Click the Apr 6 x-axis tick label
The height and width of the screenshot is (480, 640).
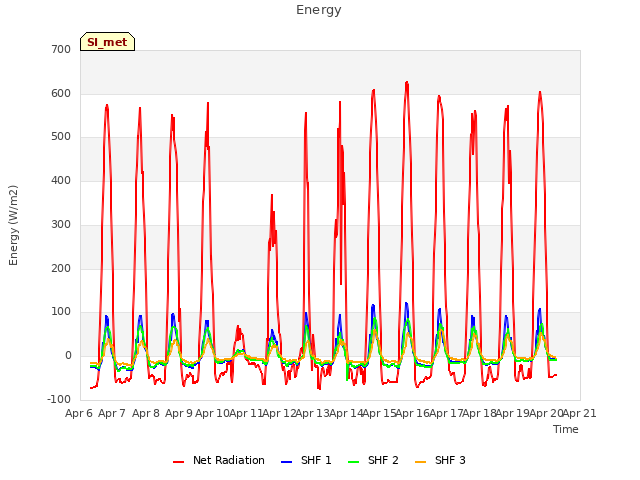tap(79, 413)
